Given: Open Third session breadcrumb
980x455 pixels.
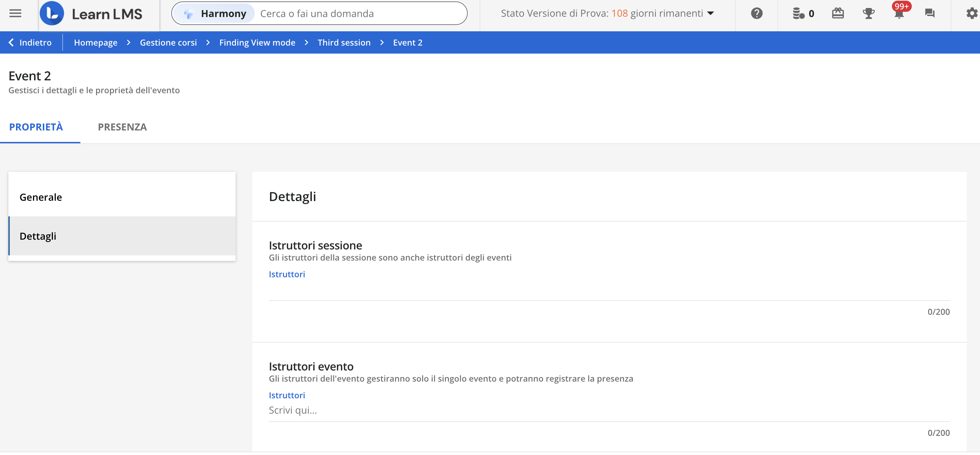Looking at the screenshot, I should pyautogui.click(x=344, y=42).
